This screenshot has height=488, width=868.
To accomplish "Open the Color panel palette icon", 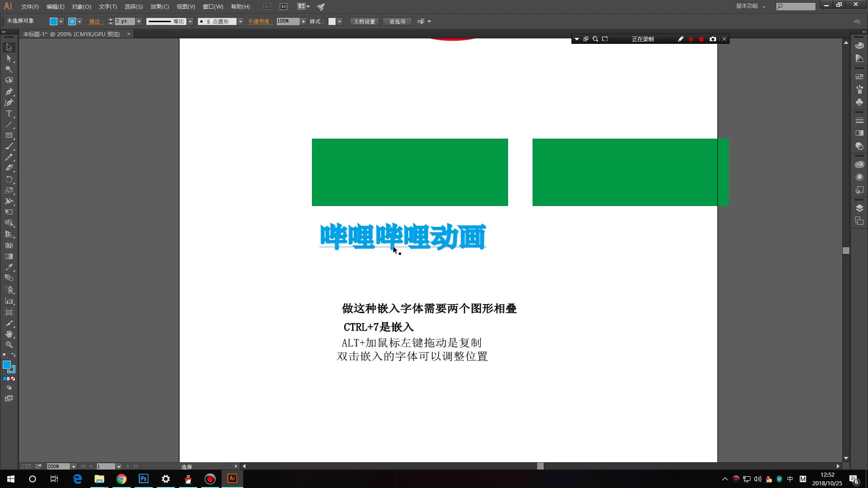I will 859,46.
